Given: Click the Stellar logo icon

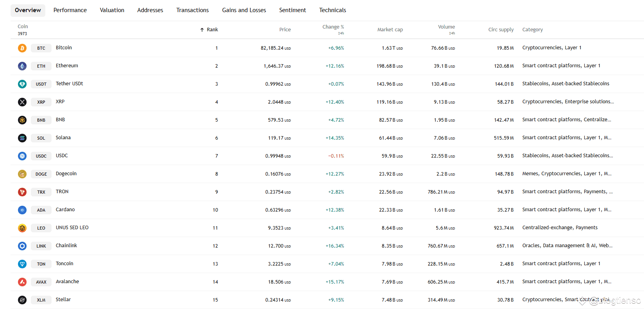Looking at the screenshot, I should 22,300.
